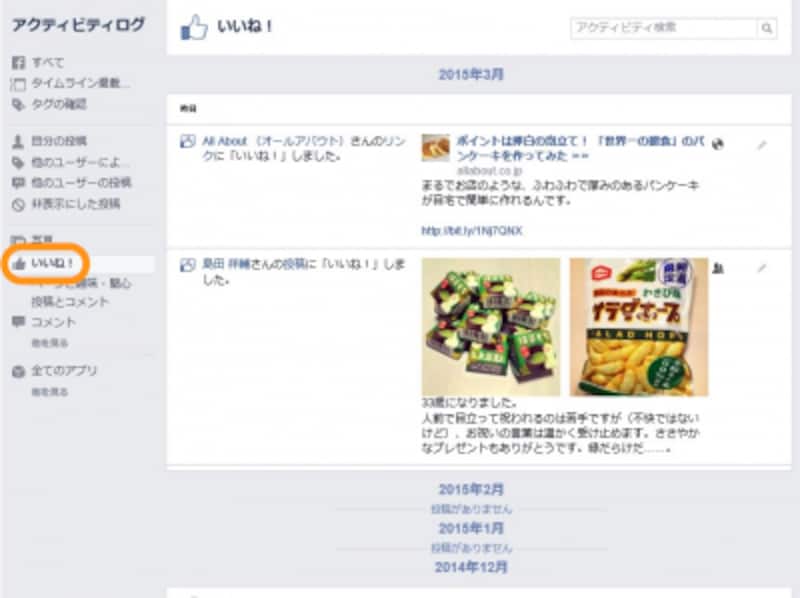Click pencil edit icon on second liked post
Viewport: 800px width, 598px height.
click(762, 268)
